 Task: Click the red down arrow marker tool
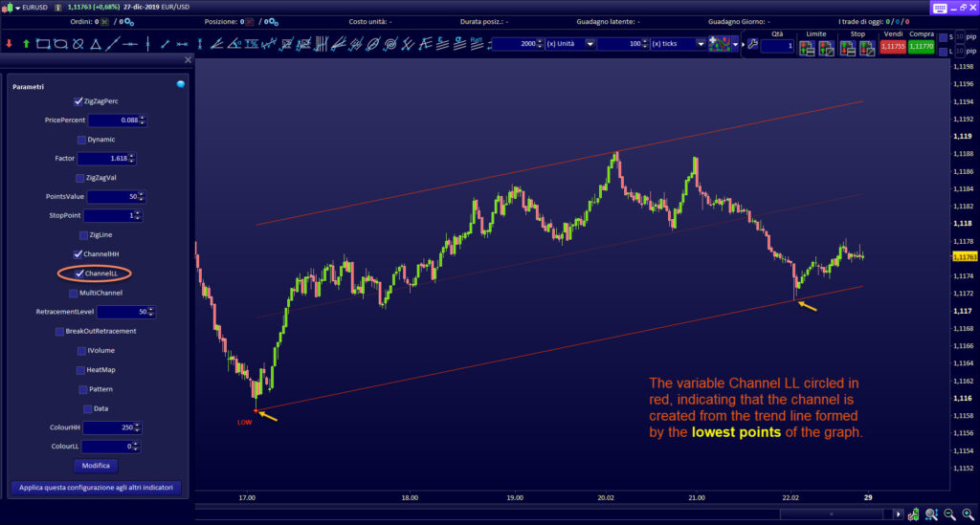9,44
